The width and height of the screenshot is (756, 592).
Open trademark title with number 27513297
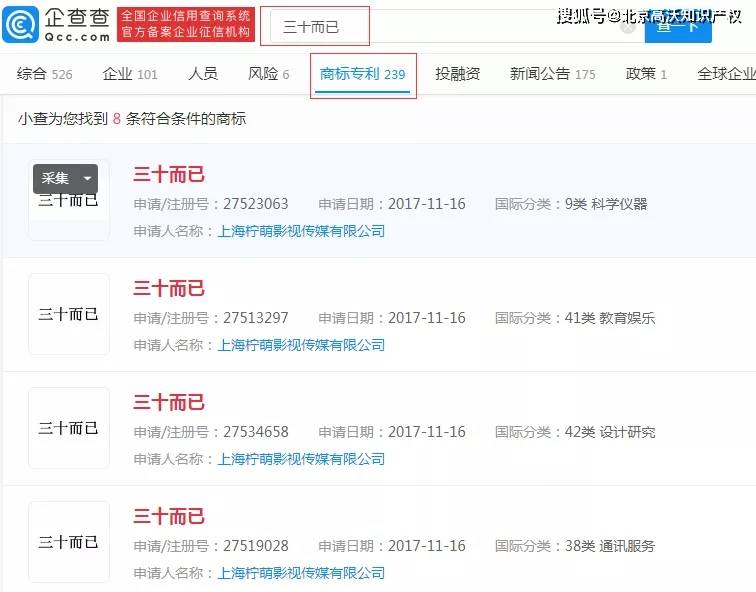[x=169, y=288]
